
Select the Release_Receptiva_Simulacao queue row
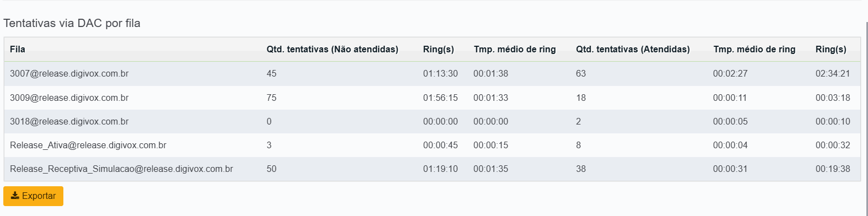pyautogui.click(x=432, y=169)
